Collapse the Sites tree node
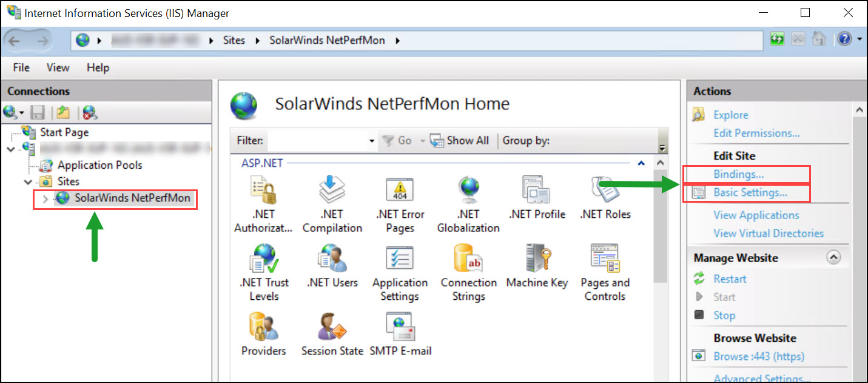This screenshot has width=868, height=383. pos(28,181)
